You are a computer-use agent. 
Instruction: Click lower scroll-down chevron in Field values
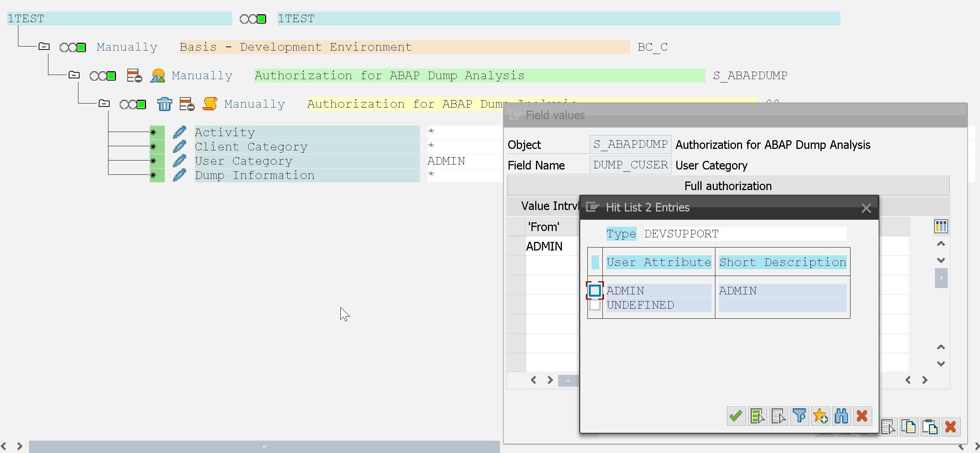[941, 364]
